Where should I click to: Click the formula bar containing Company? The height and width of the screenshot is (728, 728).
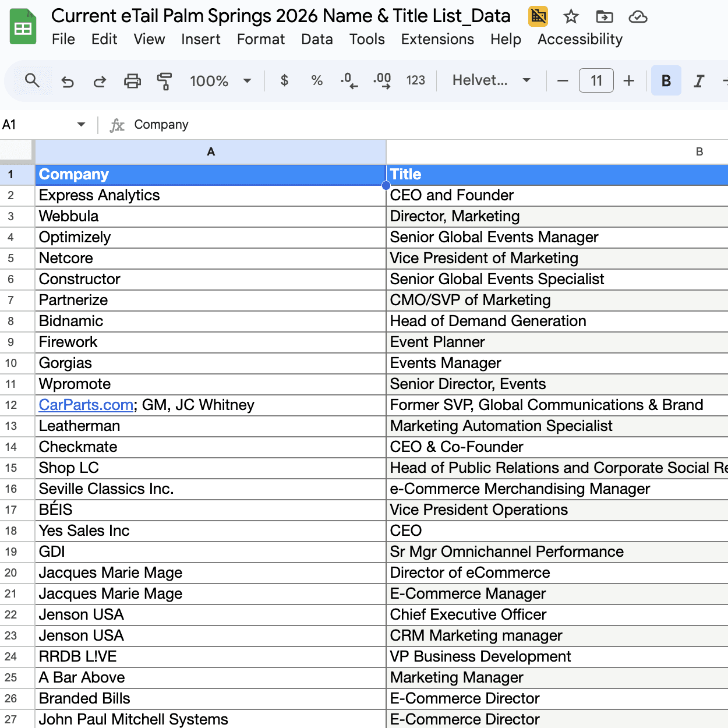coord(428,125)
